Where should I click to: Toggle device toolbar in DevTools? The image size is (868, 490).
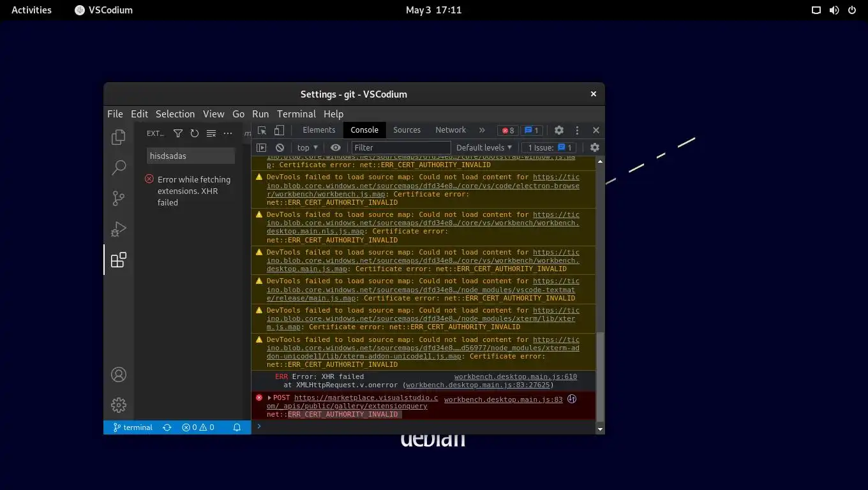[279, 130]
